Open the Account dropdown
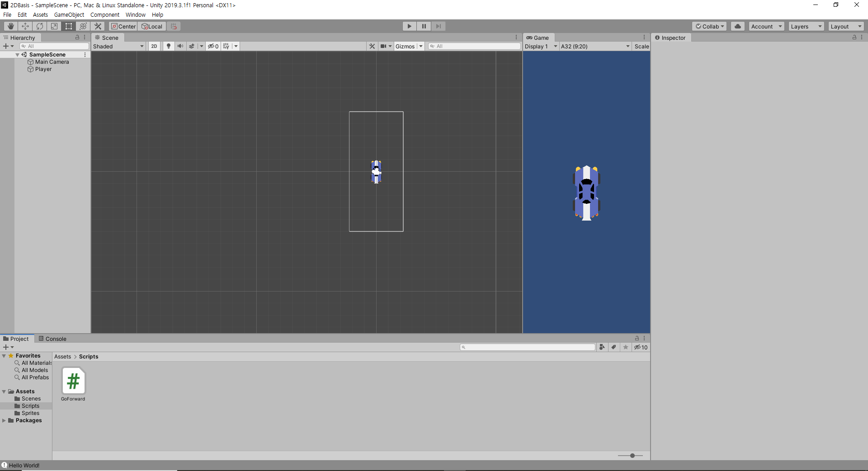The width and height of the screenshot is (868, 471). point(766,26)
